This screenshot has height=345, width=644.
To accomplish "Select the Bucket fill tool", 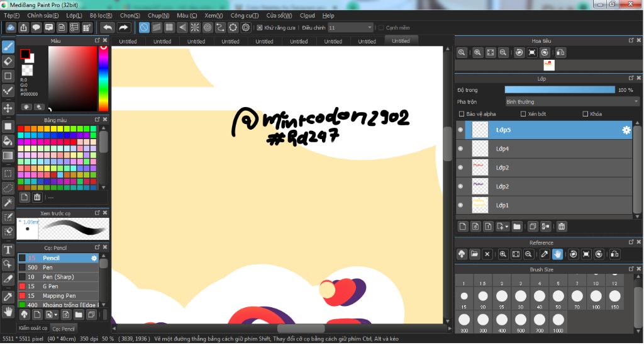I will 8,141.
